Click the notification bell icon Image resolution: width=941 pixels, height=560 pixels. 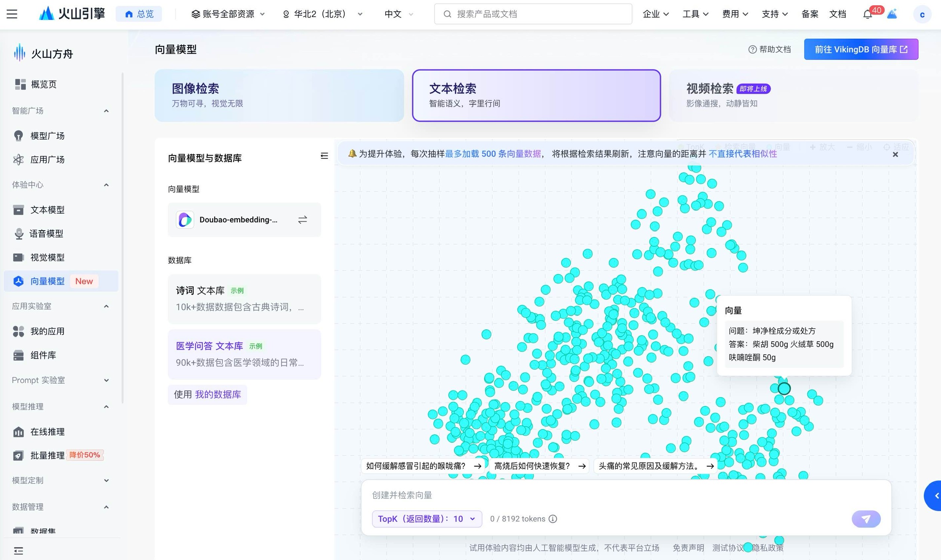pos(867,14)
